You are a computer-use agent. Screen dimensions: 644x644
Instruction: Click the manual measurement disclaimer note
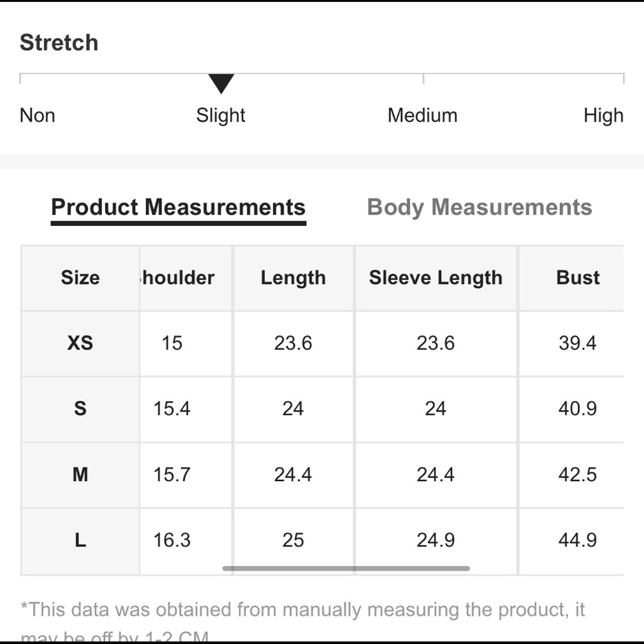pos(303,610)
